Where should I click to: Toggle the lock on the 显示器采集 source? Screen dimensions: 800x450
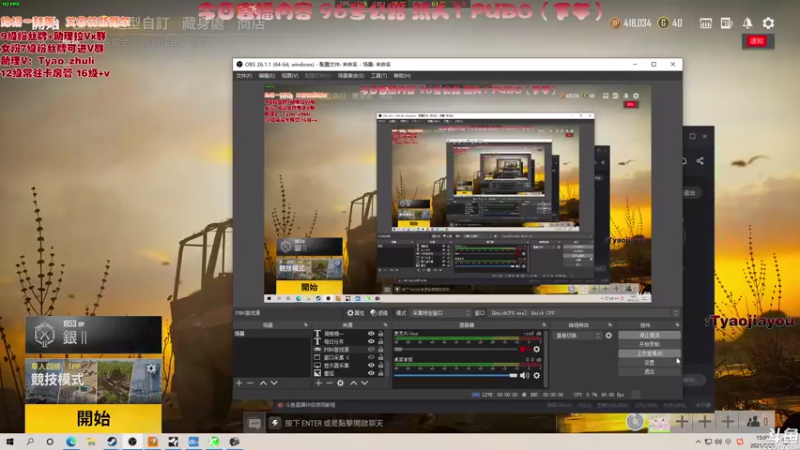tap(381, 365)
